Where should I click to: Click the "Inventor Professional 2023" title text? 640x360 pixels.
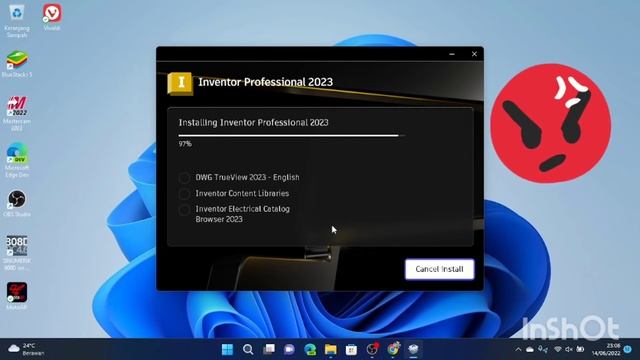265,82
